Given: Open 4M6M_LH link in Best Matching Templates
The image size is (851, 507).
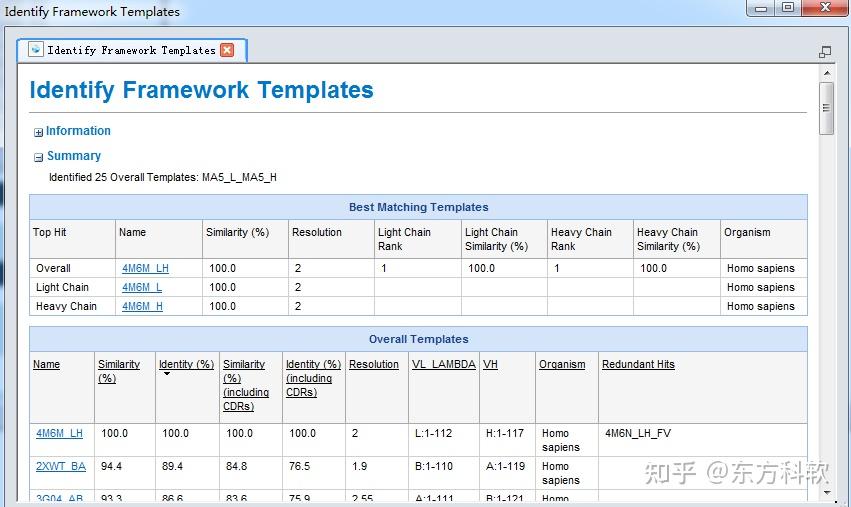Looking at the screenshot, I should pos(145,268).
